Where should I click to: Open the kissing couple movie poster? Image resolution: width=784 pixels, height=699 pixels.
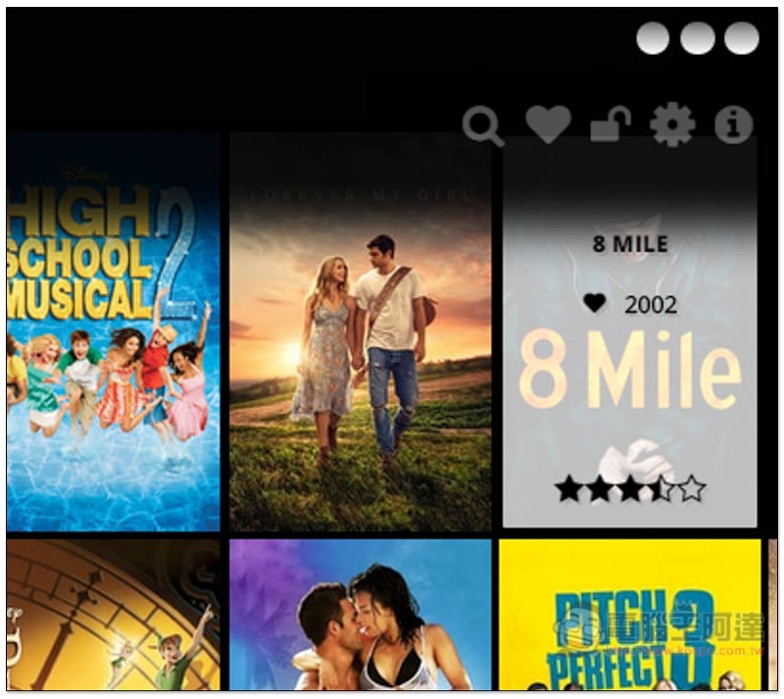pos(360,615)
